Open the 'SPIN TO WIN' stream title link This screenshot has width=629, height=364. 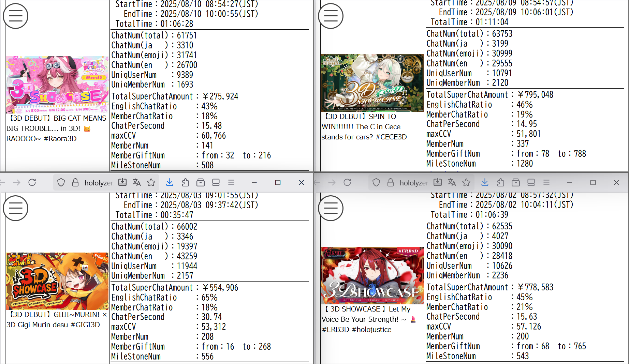pyautogui.click(x=364, y=127)
